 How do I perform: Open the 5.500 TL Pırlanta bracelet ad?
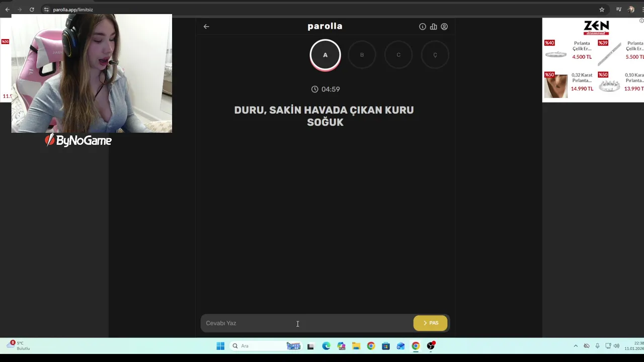coord(620,52)
